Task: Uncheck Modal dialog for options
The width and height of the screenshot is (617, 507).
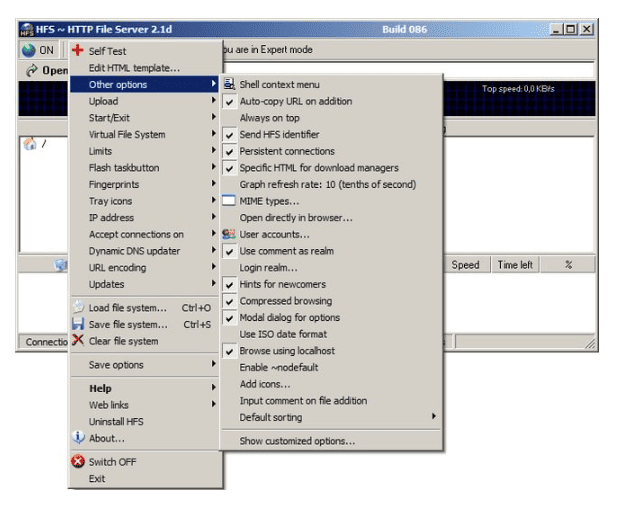Action: click(331, 317)
